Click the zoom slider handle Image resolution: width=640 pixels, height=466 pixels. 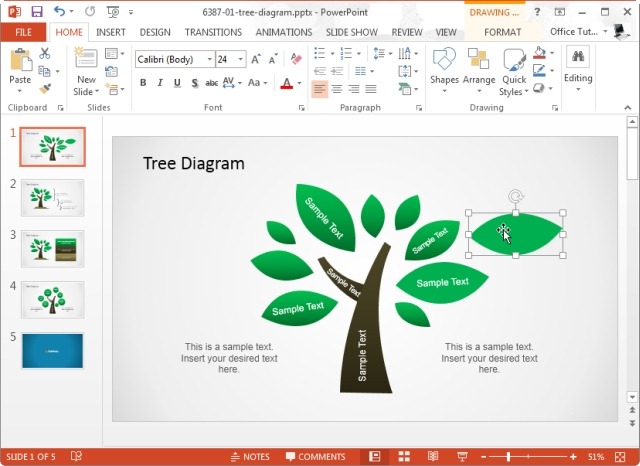point(508,457)
